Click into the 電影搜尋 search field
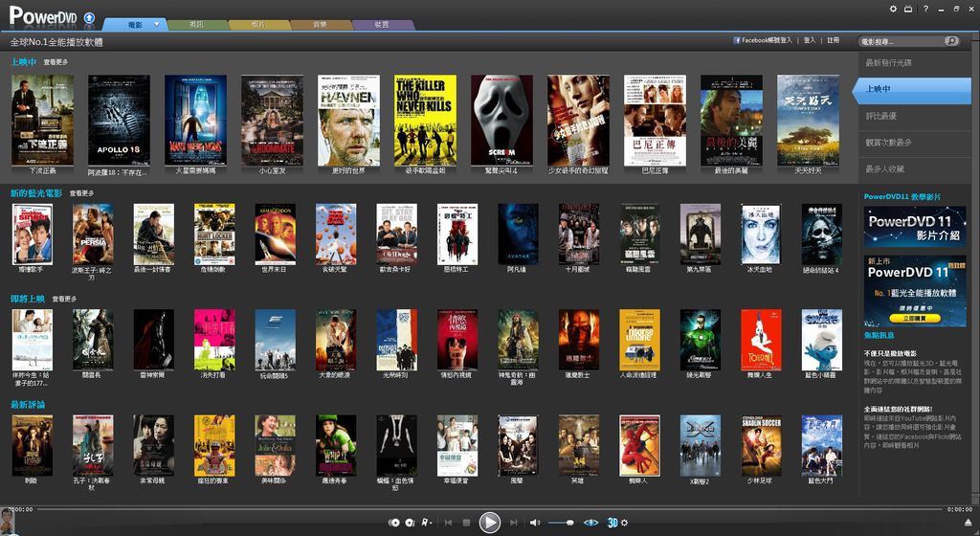 [x=902, y=41]
